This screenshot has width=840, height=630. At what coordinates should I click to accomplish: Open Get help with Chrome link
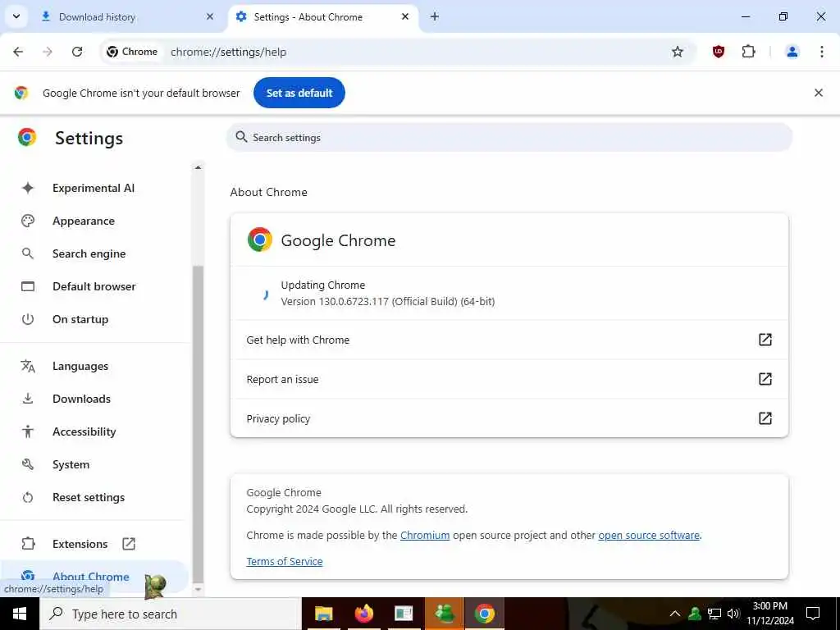click(509, 340)
